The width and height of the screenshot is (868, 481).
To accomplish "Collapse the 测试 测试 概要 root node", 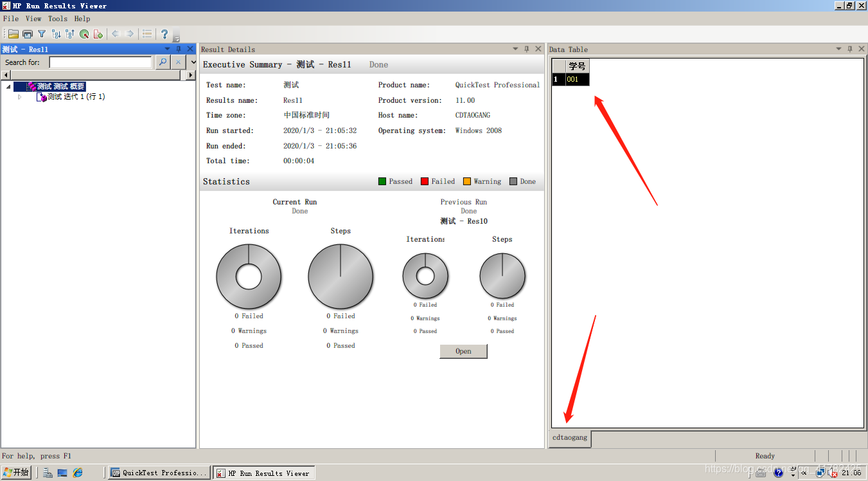I will click(8, 87).
